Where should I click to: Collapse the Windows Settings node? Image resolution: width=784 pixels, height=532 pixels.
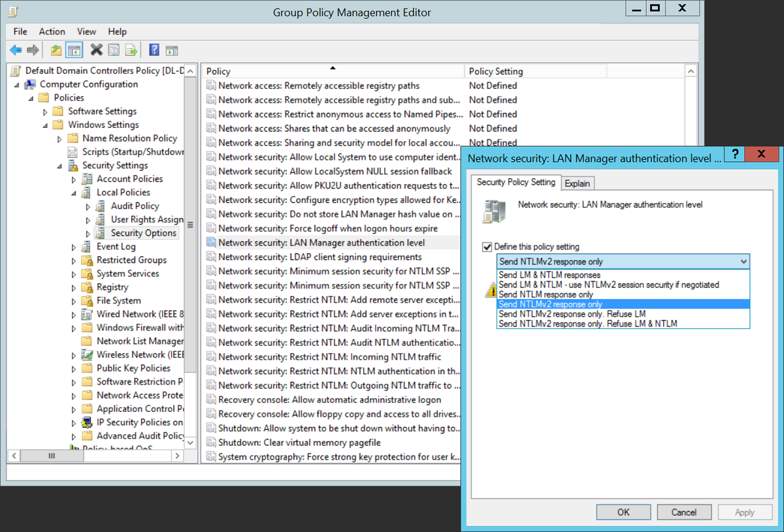pos(45,125)
